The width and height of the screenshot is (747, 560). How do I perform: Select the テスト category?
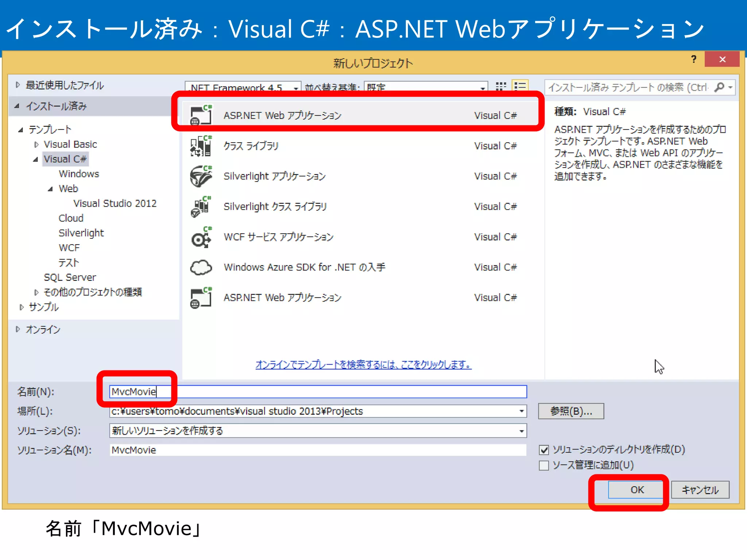69,262
